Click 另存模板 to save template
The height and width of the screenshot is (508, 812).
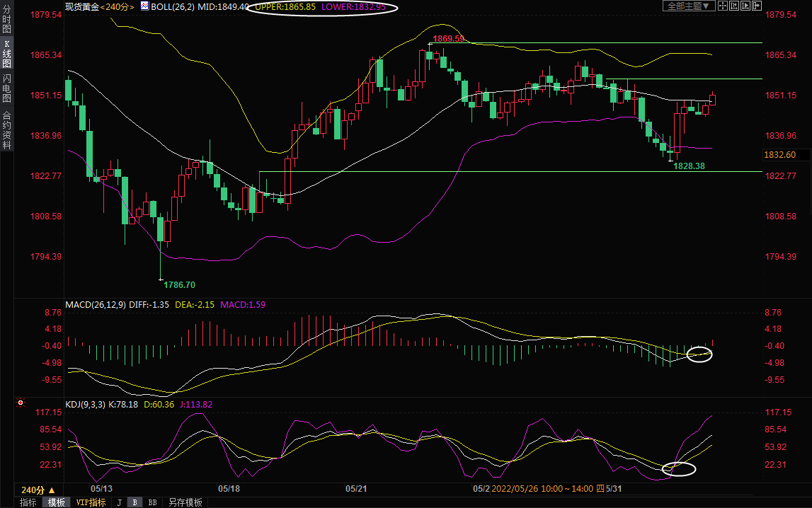[x=185, y=502]
